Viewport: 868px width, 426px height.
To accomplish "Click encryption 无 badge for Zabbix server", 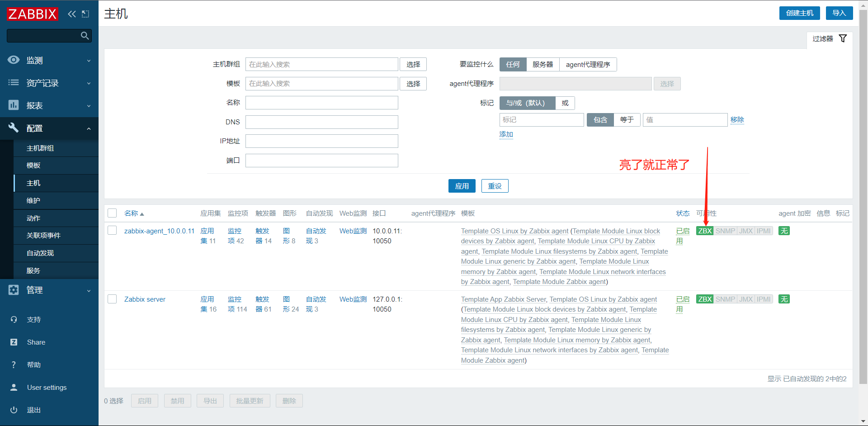I will pyautogui.click(x=784, y=299).
